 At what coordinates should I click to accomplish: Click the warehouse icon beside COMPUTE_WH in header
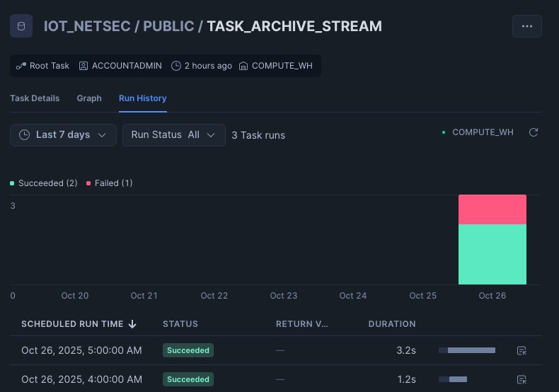click(x=243, y=66)
